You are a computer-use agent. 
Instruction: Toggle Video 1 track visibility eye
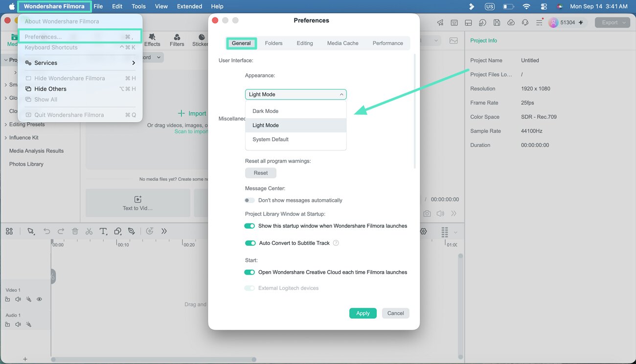(x=39, y=299)
